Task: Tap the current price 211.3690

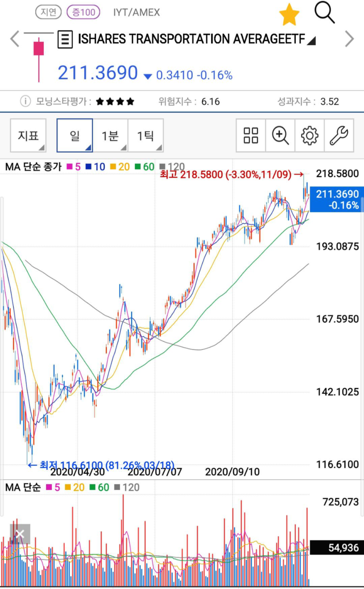Action: pyautogui.click(x=98, y=73)
